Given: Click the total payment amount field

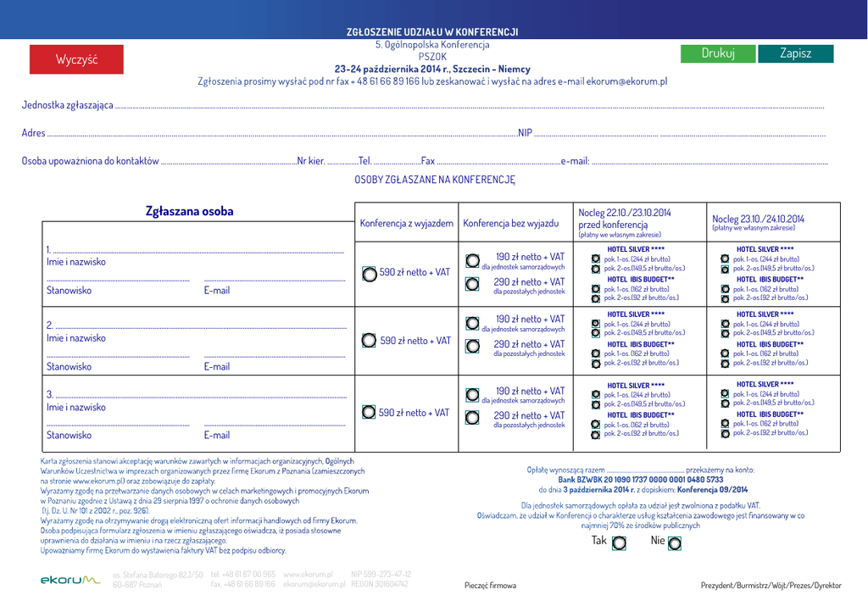Looking at the screenshot, I should [x=645, y=469].
